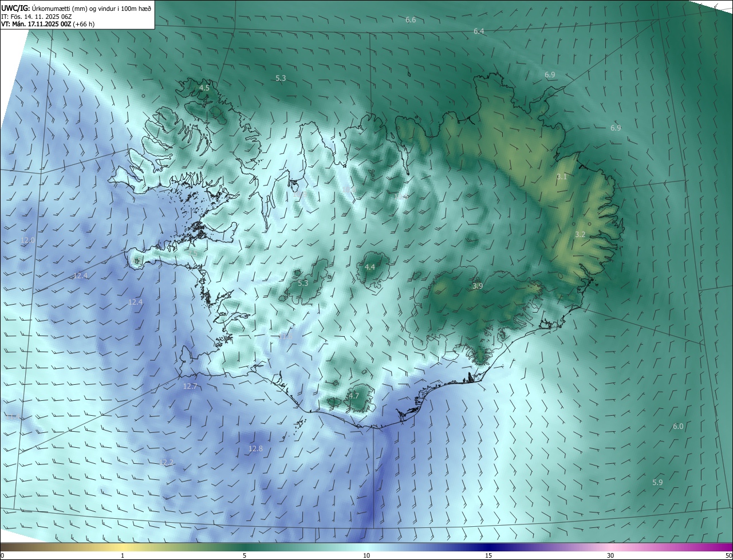Click the 3.9 value label
This screenshot has height=560, width=733.
tap(478, 286)
